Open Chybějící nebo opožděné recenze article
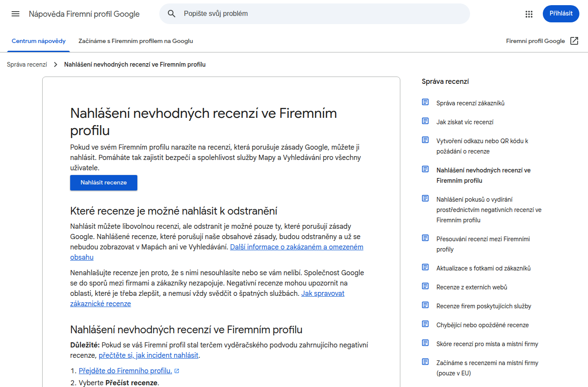The width and height of the screenshot is (588, 387). (483, 325)
